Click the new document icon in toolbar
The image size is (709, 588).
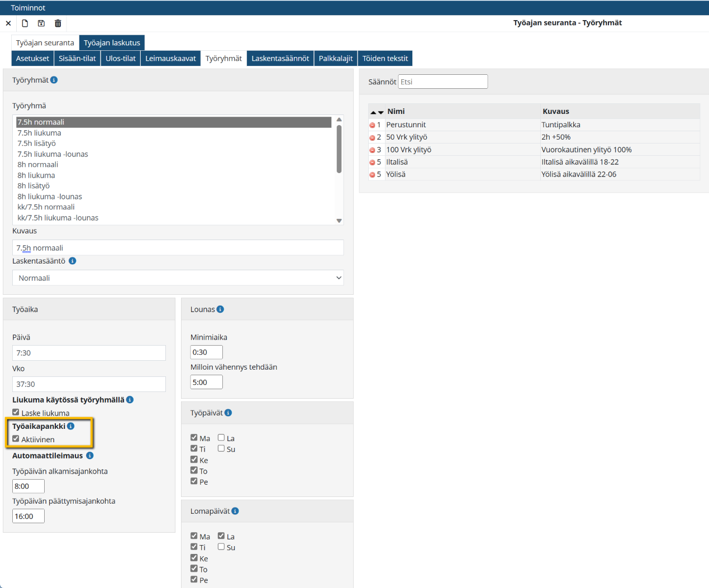(25, 23)
